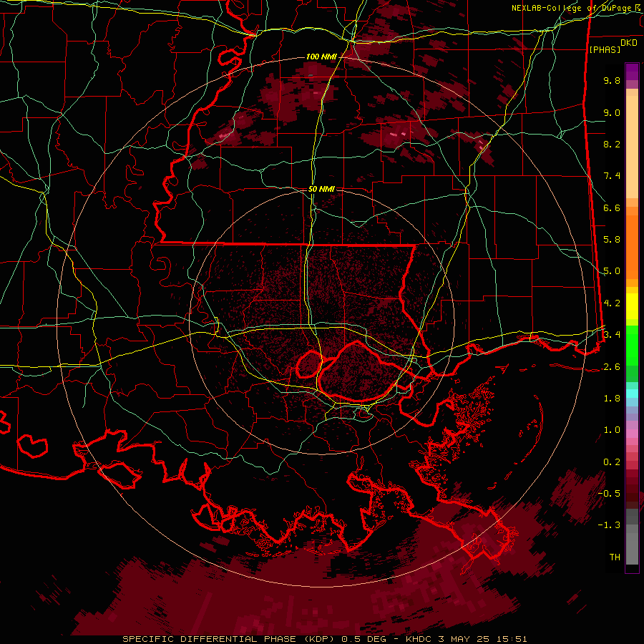Click the peach segment of the color bar
Image resolution: width=644 pixels, height=644 pixels.
(632, 144)
